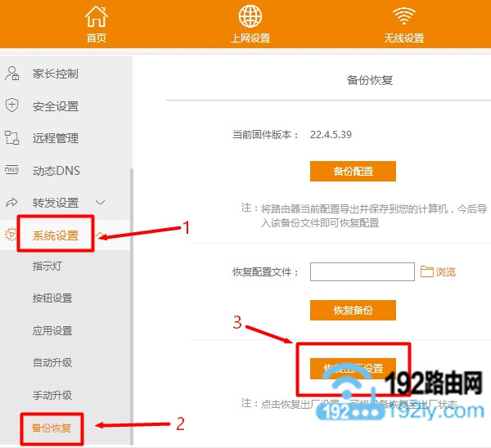
Task: Select 按钮设置 in the sidebar
Action: click(x=52, y=298)
